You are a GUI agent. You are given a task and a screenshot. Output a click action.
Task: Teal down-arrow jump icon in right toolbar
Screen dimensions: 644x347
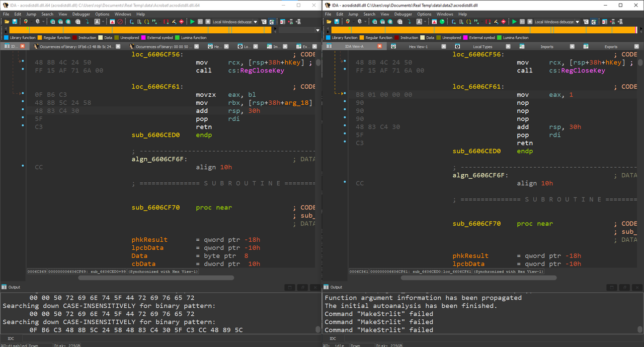point(409,22)
